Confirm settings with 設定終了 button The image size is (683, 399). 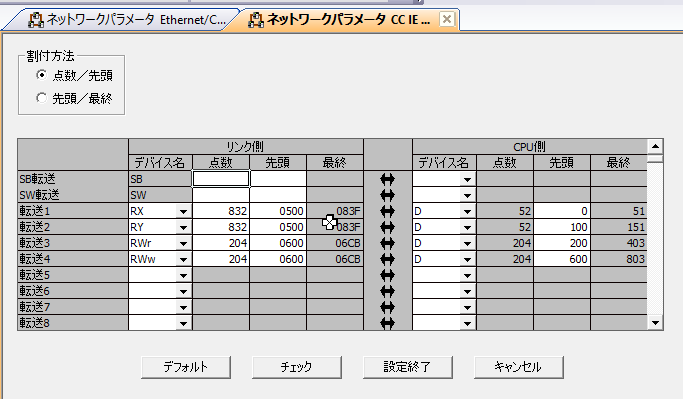pos(408,367)
